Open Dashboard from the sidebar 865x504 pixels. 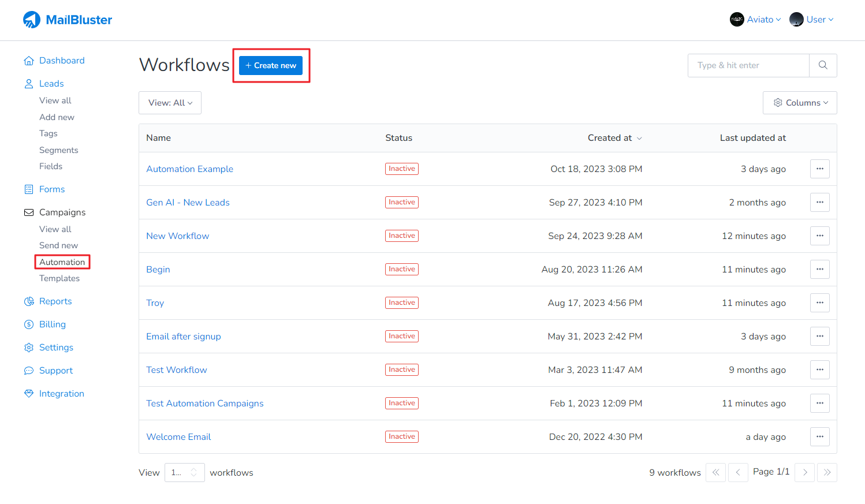tap(62, 61)
